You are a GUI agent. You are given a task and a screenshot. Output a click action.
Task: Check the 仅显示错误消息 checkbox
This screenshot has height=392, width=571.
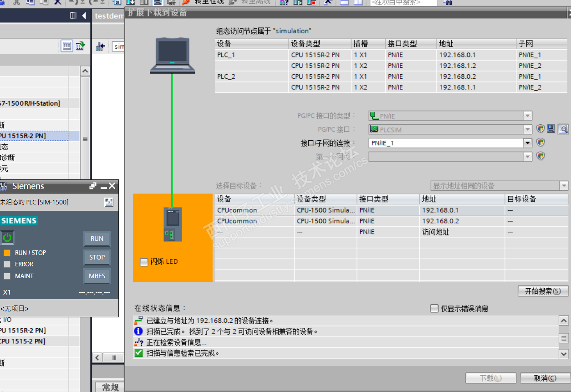pos(434,309)
